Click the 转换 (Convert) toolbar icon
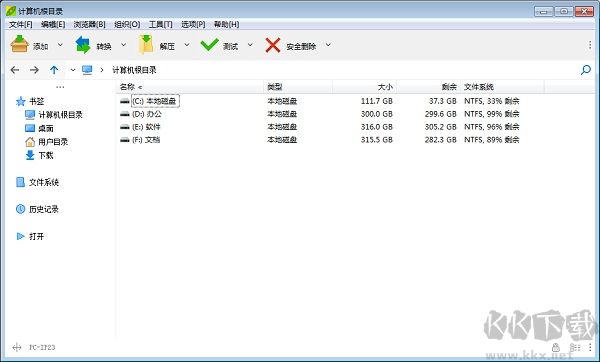 pos(83,45)
